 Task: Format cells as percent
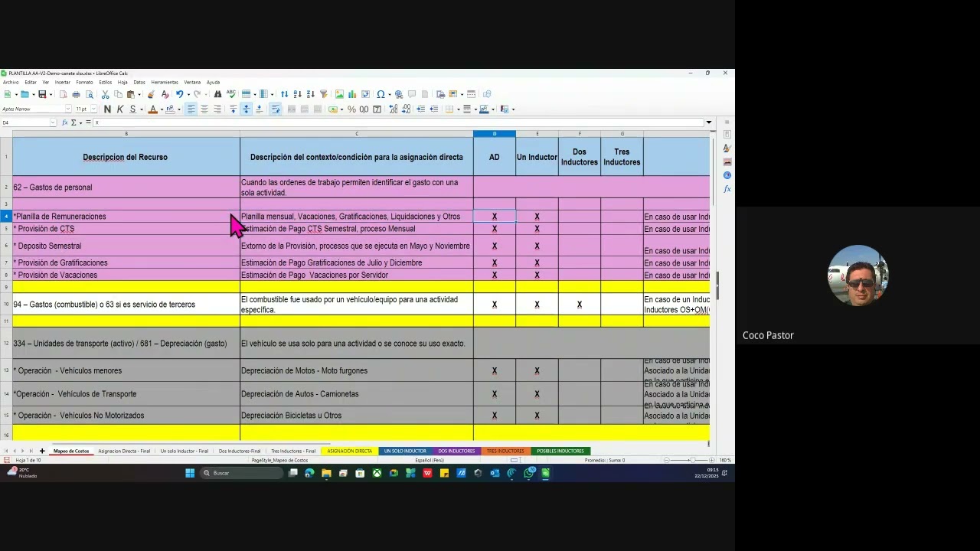pyautogui.click(x=351, y=109)
